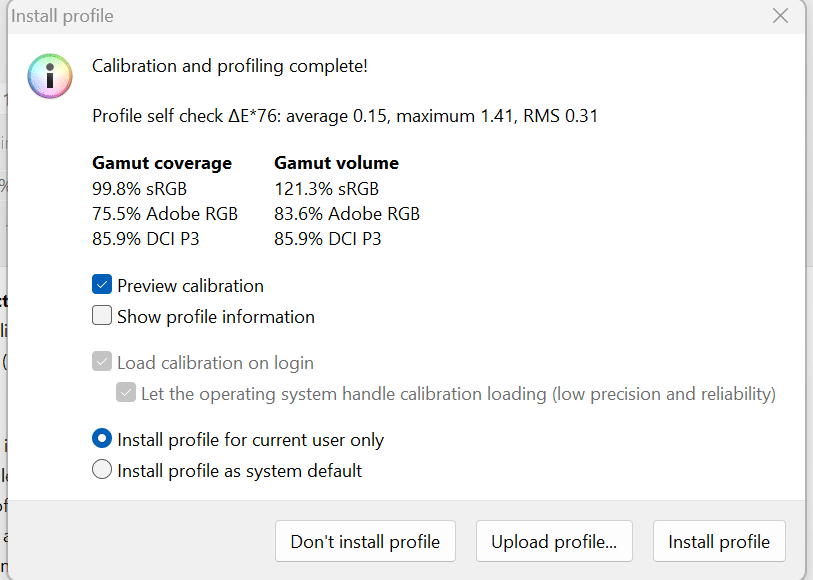Screen dimensions: 813x580
Task: Click the 75.5% Adobe RGB coverage value
Action: point(165,213)
